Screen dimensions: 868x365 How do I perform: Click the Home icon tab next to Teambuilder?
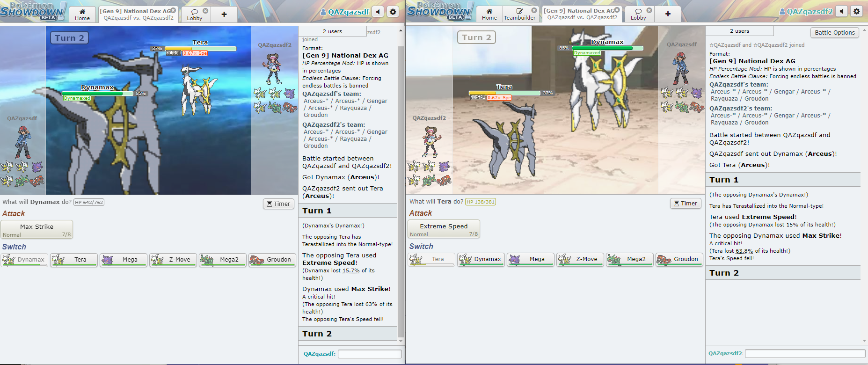click(489, 14)
